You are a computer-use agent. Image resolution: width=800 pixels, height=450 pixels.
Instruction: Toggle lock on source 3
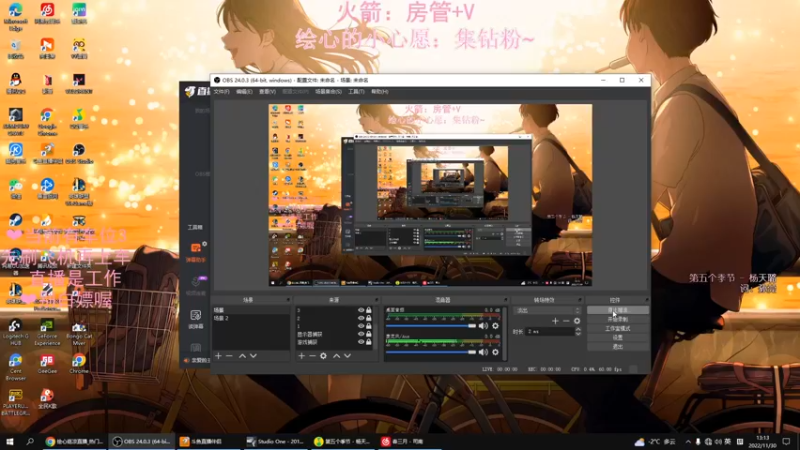click(x=369, y=310)
